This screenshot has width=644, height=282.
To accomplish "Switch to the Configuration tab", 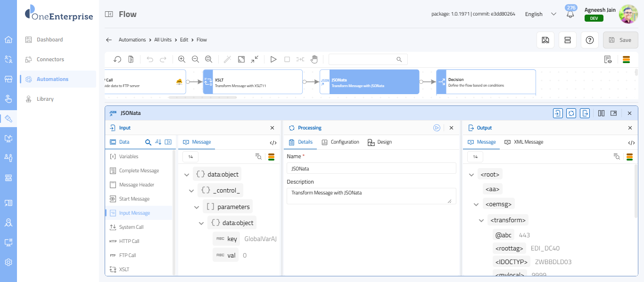I will (x=340, y=142).
